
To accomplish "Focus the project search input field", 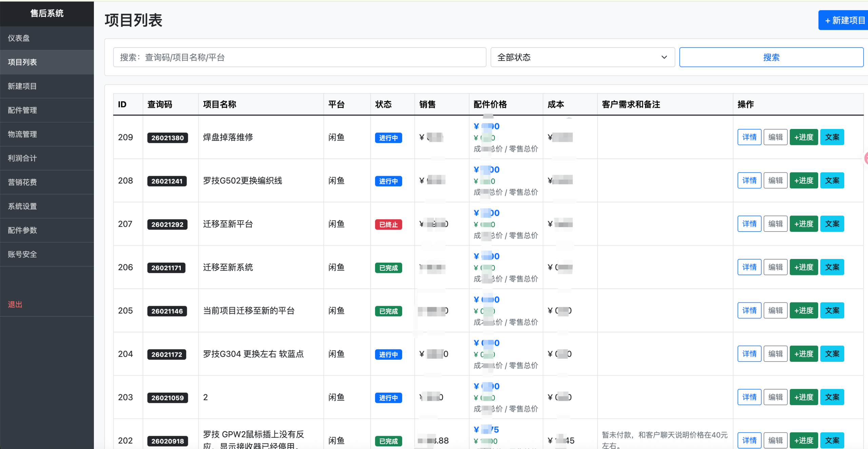I will 299,57.
